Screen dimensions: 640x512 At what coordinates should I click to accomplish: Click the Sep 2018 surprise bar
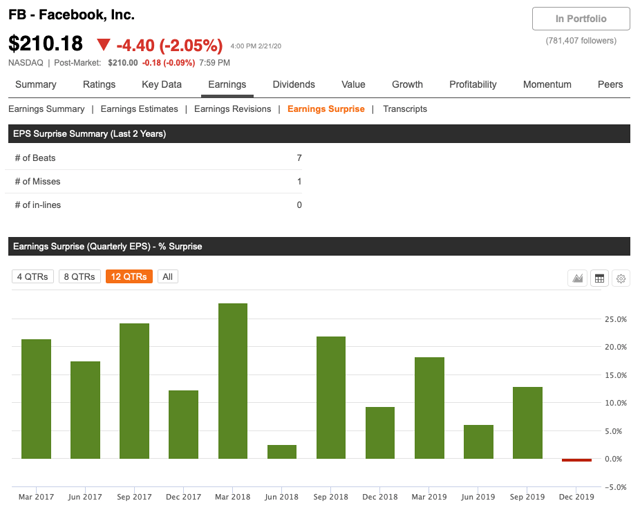click(331, 398)
